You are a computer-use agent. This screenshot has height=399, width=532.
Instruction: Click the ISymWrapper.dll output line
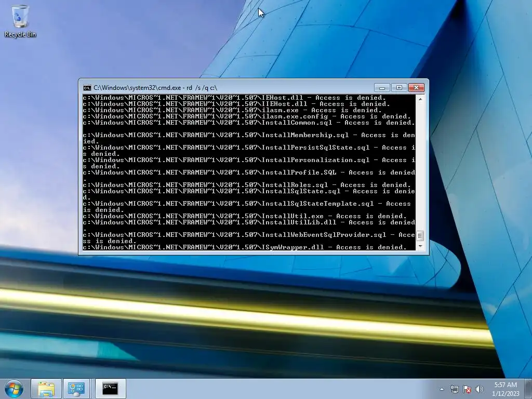coord(245,247)
